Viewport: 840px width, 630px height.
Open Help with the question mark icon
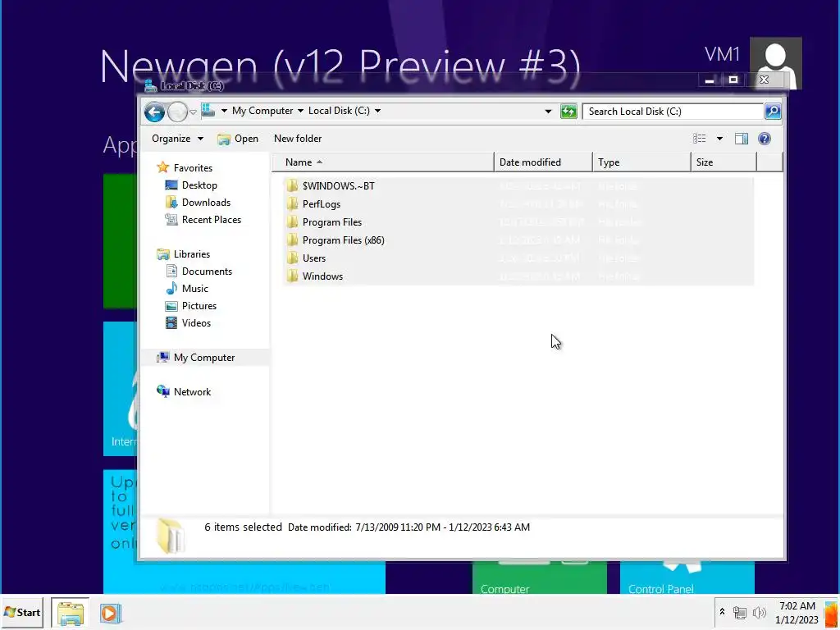pyautogui.click(x=765, y=139)
